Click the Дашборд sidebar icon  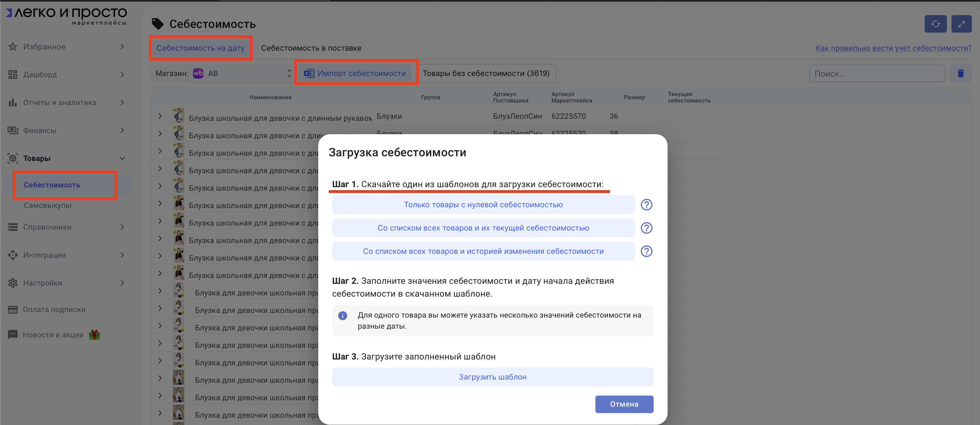pos(13,75)
